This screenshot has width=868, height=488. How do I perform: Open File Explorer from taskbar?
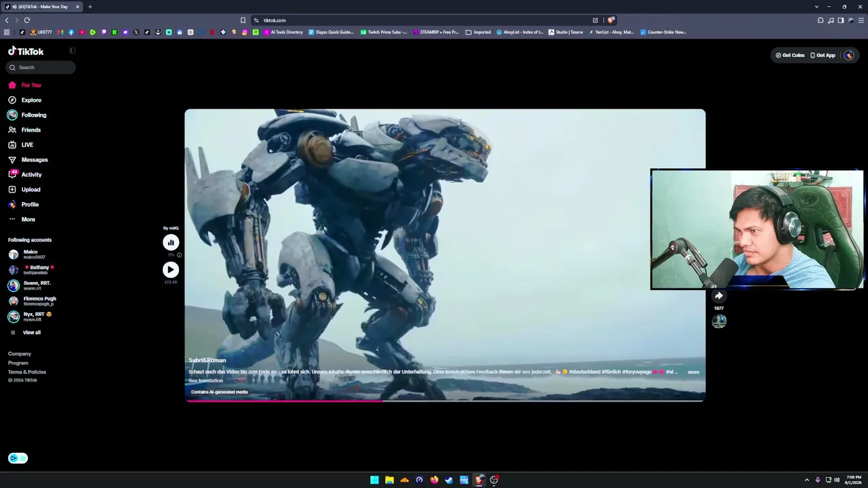tap(389, 480)
